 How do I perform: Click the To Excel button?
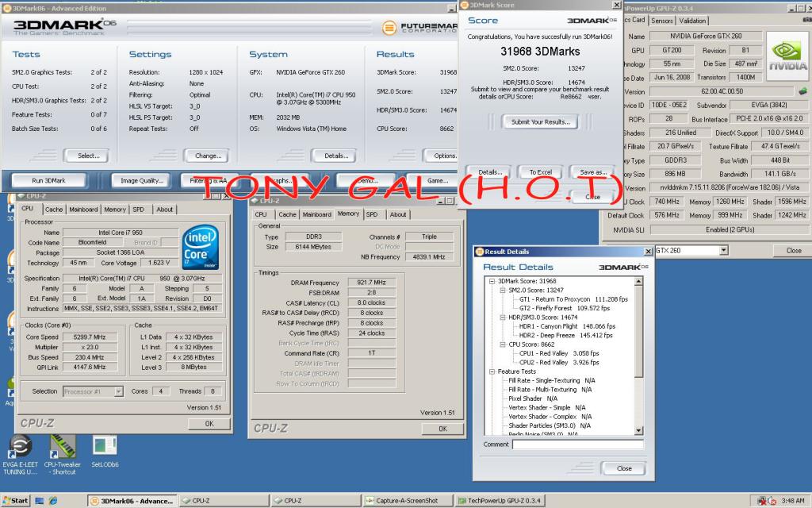click(x=541, y=172)
